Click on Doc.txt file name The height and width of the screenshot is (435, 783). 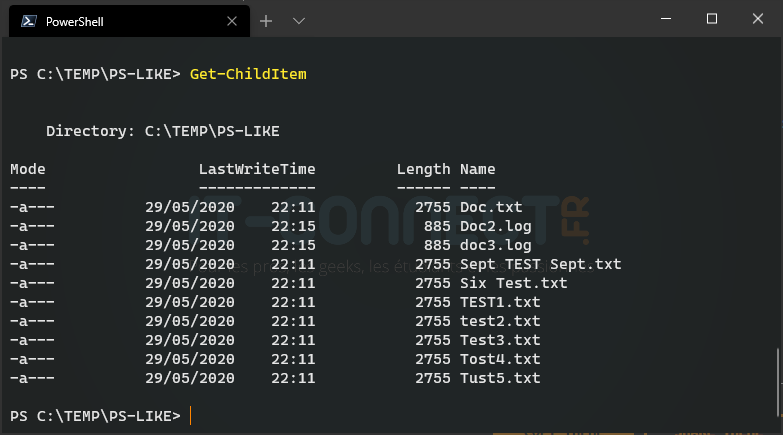coord(491,207)
